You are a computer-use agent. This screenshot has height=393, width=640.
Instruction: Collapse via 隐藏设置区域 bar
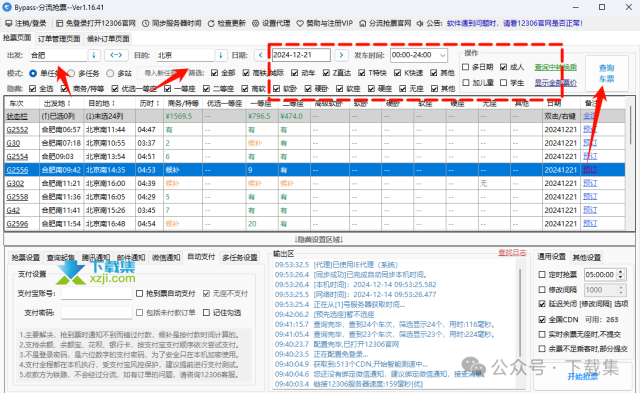coord(318,239)
